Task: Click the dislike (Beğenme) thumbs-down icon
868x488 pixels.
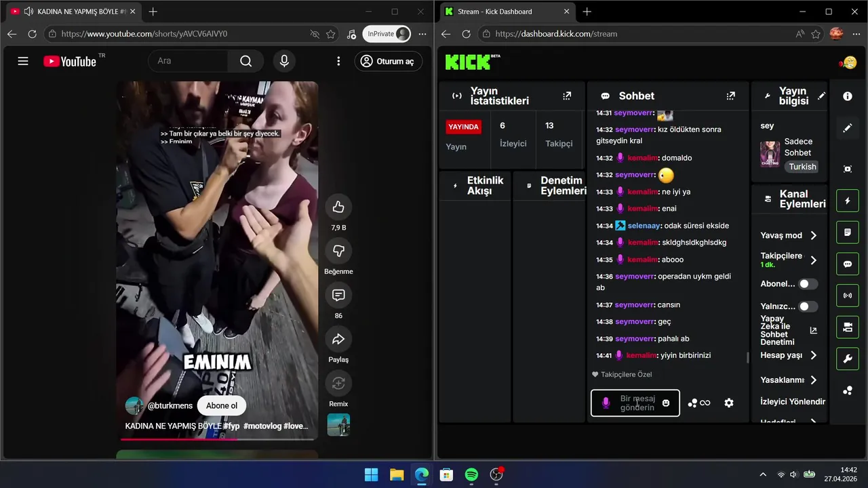Action: click(x=338, y=251)
